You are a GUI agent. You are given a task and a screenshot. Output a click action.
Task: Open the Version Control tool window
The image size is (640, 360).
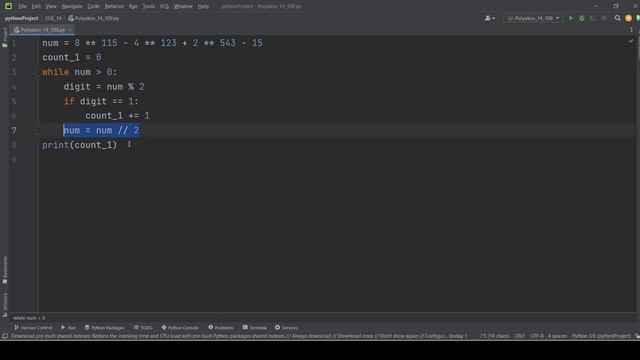pos(33,327)
